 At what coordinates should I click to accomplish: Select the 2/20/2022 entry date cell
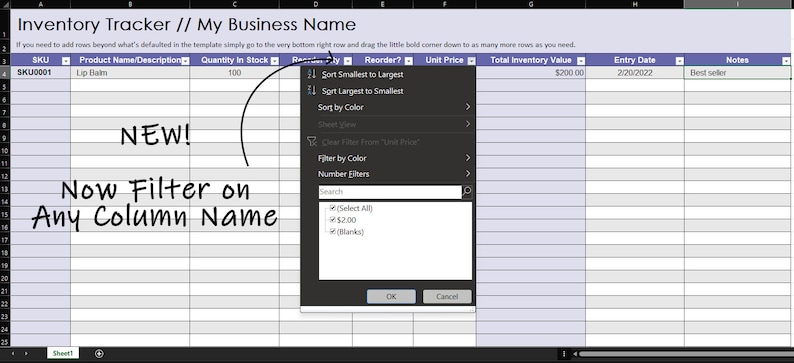tap(635, 73)
